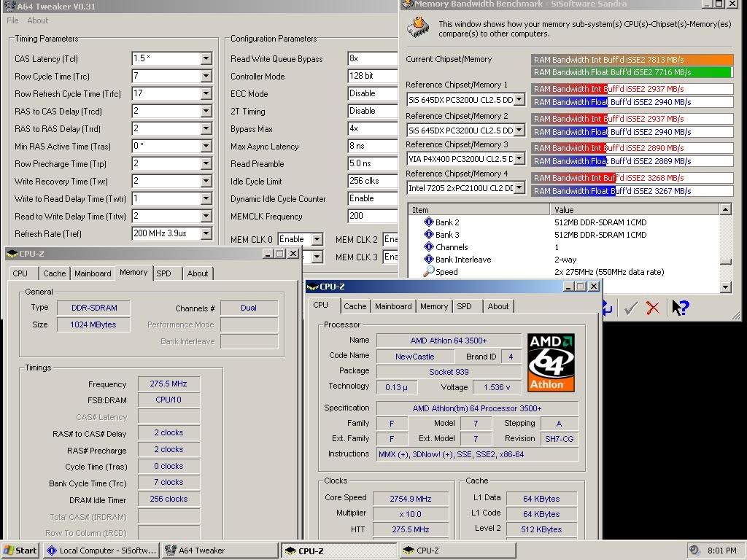Open Write Recovery Time (Twr) dropdown
The image size is (747, 560).
point(206,181)
